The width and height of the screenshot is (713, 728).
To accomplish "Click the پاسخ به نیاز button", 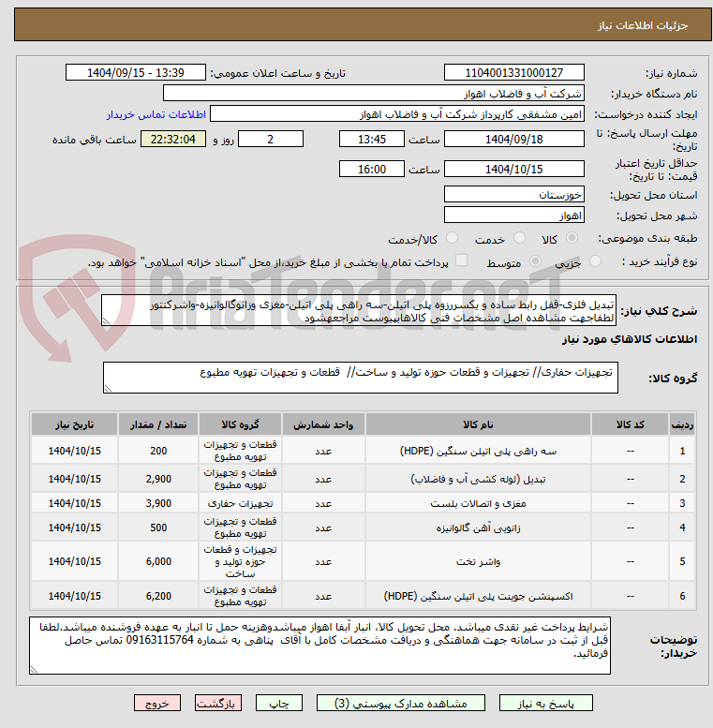I will tap(546, 704).
